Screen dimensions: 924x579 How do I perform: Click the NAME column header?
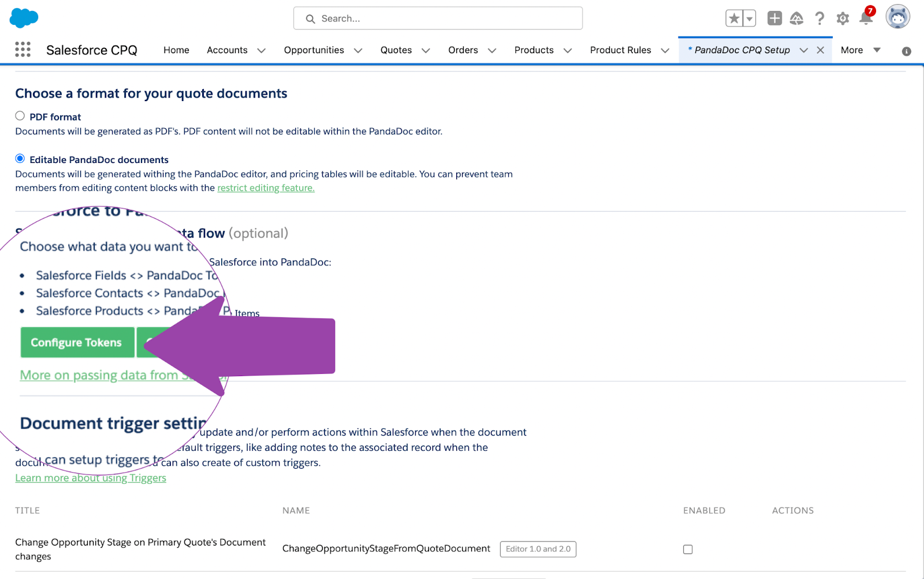pyautogui.click(x=296, y=511)
